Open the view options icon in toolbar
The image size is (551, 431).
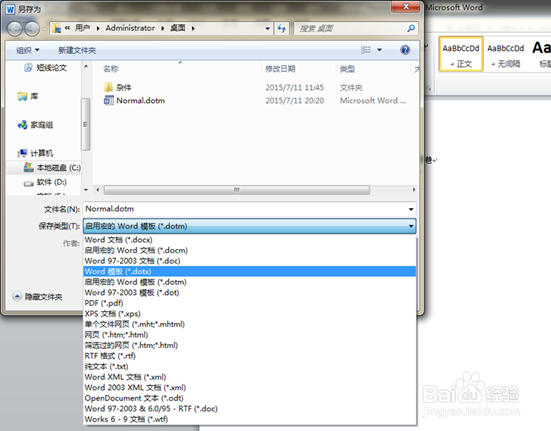[x=365, y=50]
